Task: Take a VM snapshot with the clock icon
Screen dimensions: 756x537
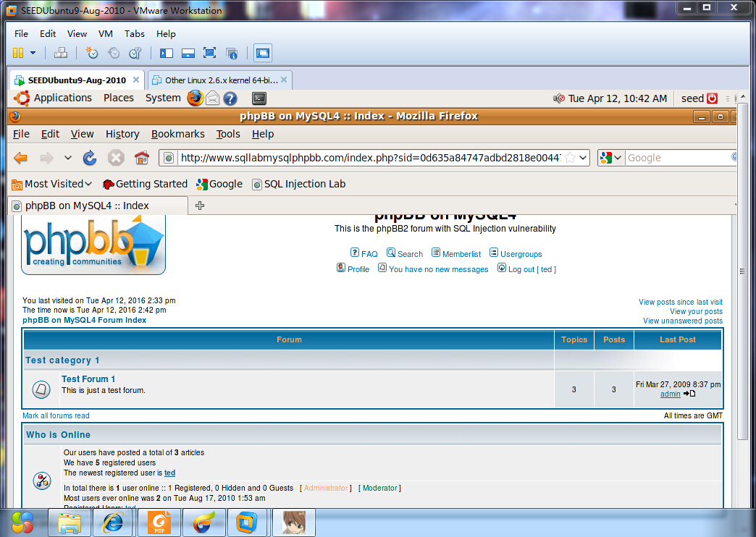Action: [x=92, y=53]
